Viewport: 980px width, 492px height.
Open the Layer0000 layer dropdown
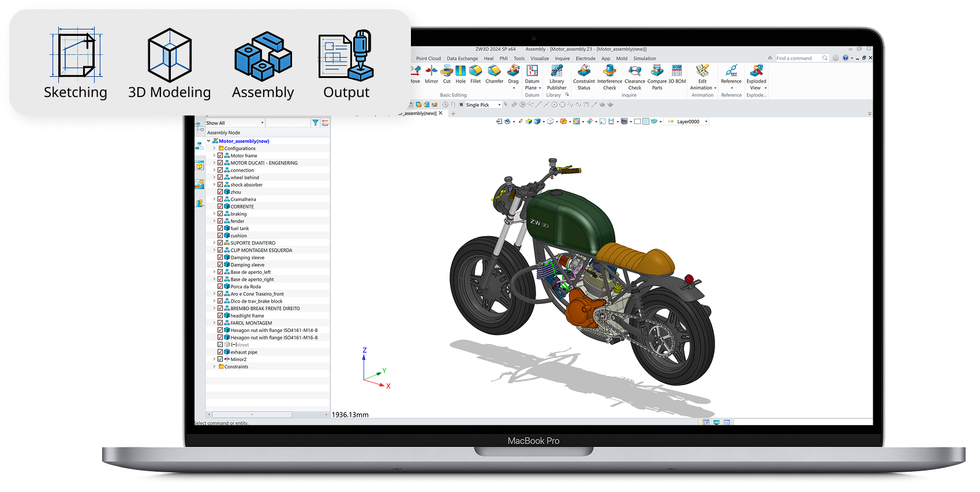(706, 122)
